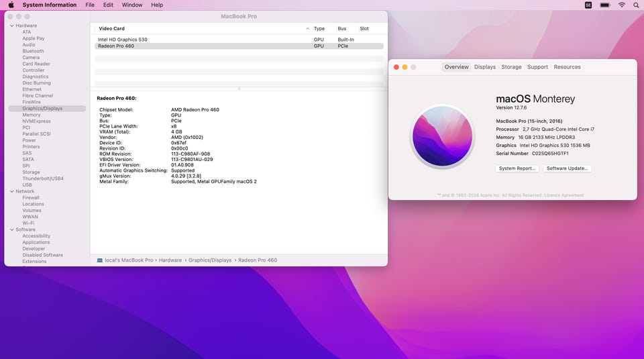Select Wi-Fi under Network in sidebar
Viewport: 644px width, 359px height.
tap(28, 223)
